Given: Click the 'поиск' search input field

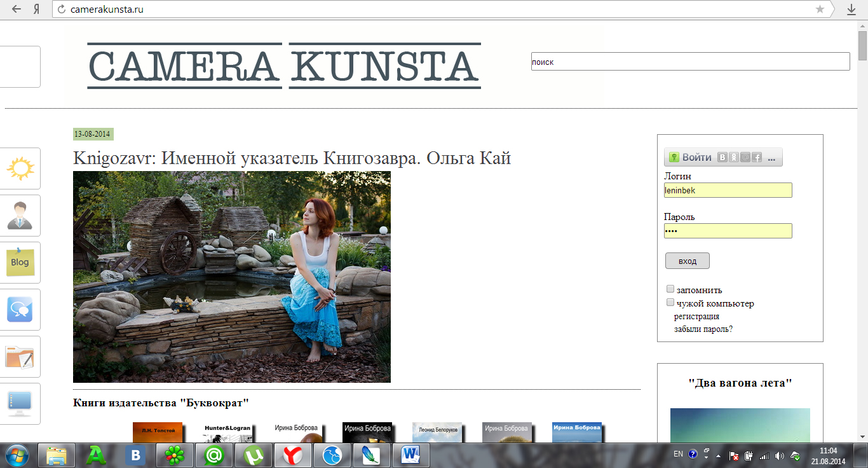Looking at the screenshot, I should pos(691,61).
